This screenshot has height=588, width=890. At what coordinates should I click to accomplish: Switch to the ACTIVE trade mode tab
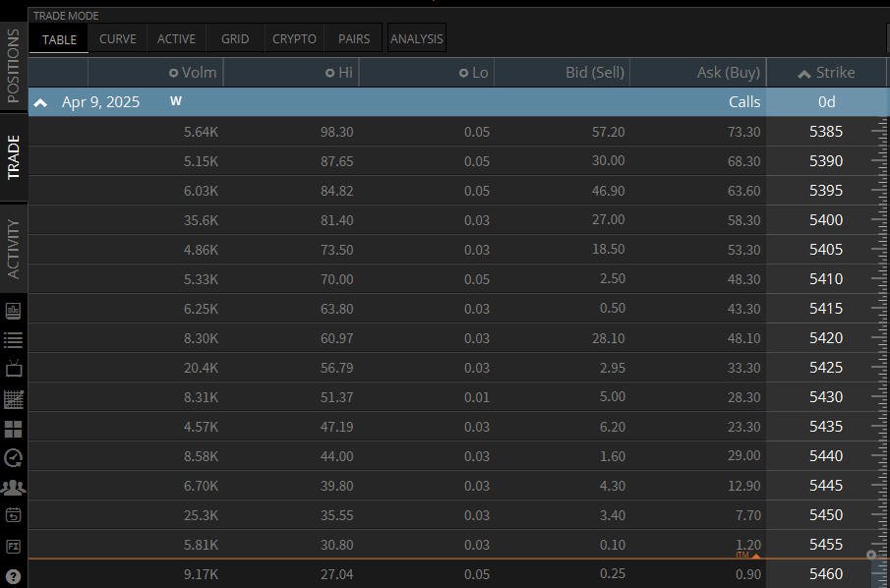176,39
